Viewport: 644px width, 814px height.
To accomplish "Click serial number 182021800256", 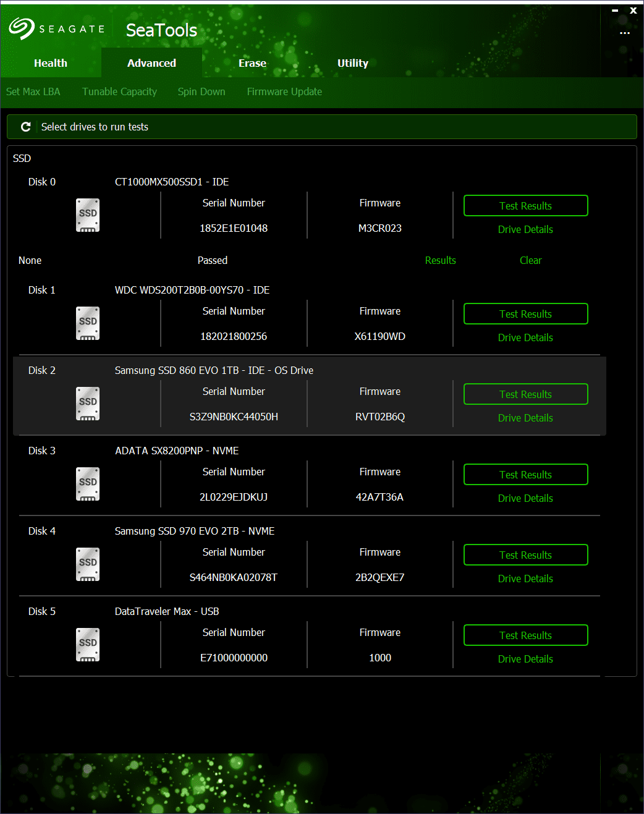I will point(234,336).
